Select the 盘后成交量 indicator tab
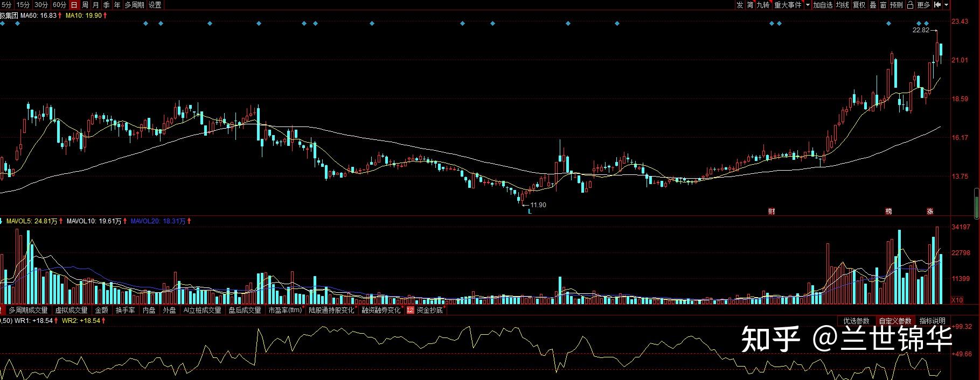The height and width of the screenshot is (380, 980). (x=245, y=311)
